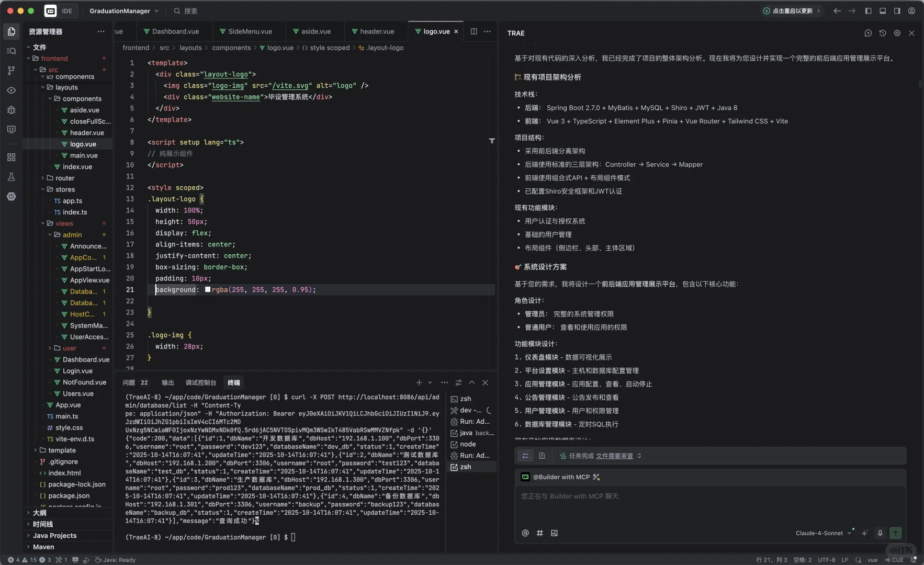The height and width of the screenshot is (565, 924).
Task: Click the 点击重启以更新 button
Action: tap(792, 10)
